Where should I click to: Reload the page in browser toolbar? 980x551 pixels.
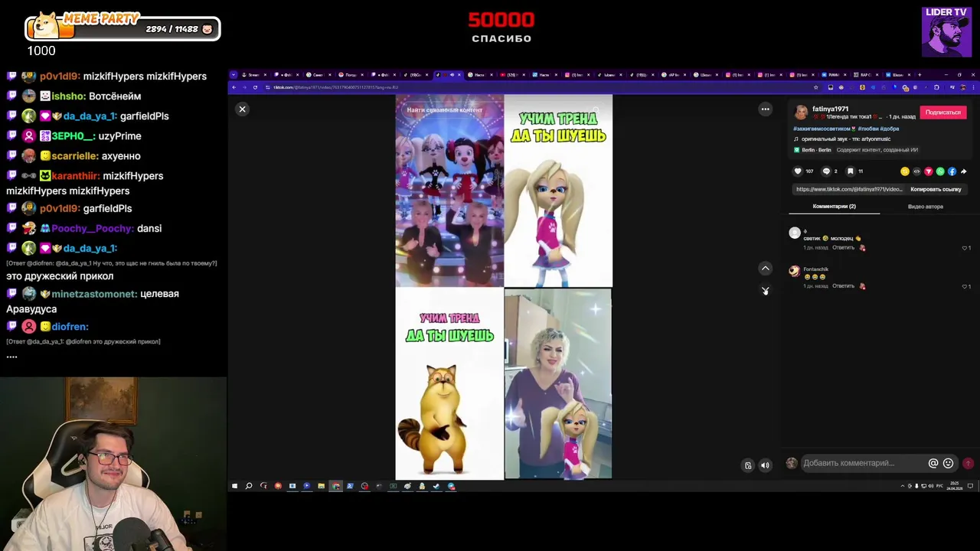255,87
